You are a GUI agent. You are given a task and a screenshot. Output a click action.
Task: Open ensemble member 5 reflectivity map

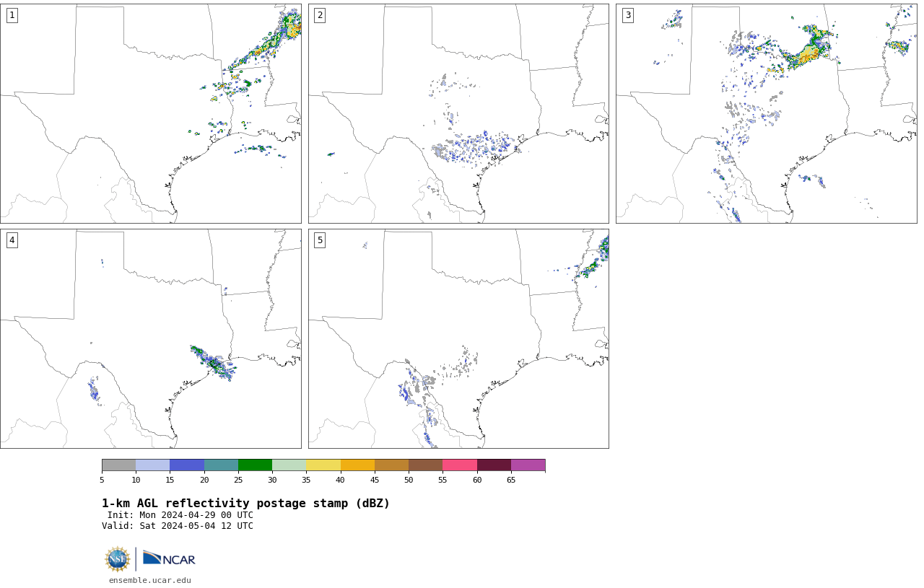458,338
